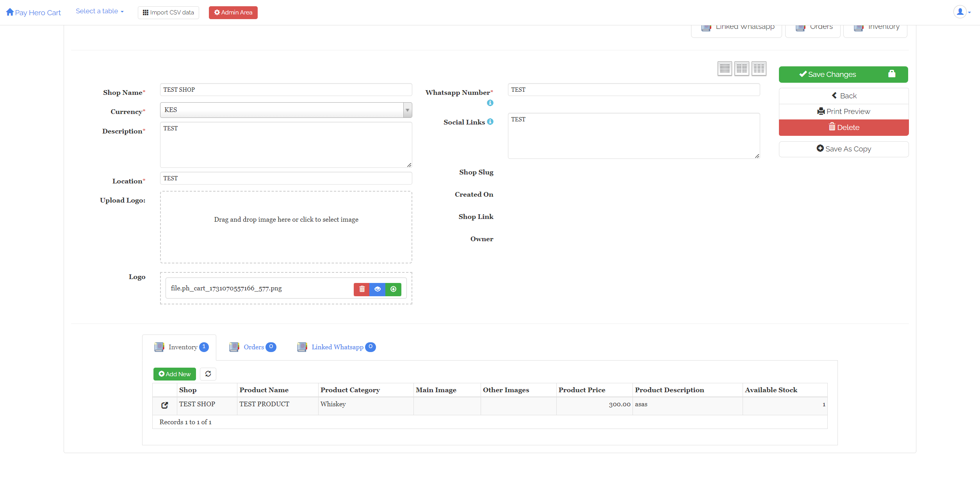Click Whatsapp Number info icon
This screenshot has width=980, height=498.
[x=490, y=103]
